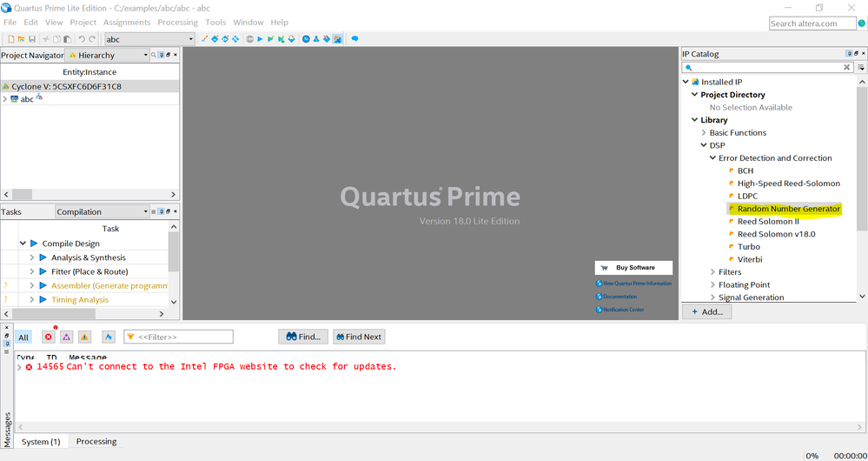Open the Tools menu
The height and width of the screenshot is (461, 868).
215,22
